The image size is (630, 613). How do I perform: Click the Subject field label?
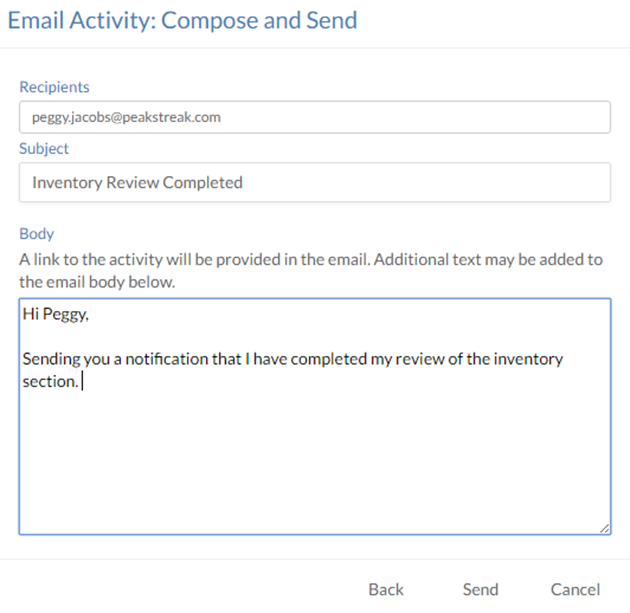click(x=44, y=149)
